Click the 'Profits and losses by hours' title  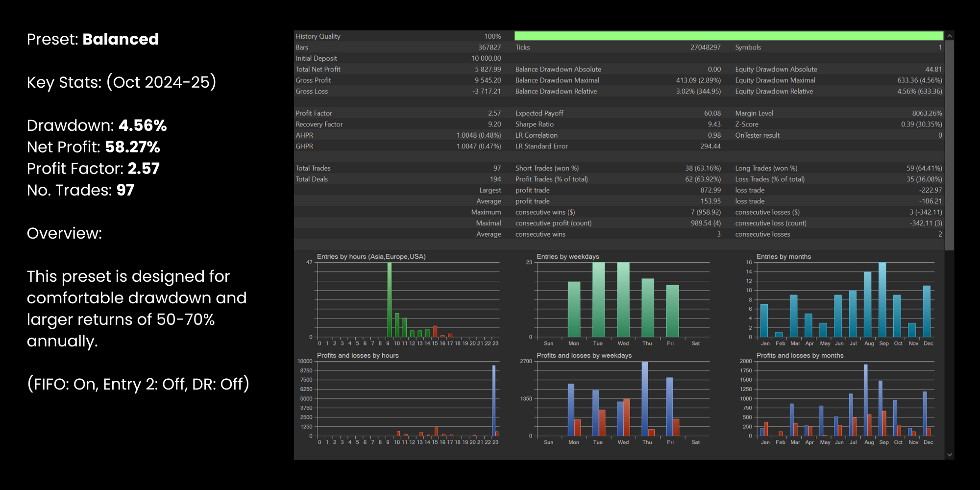357,355
